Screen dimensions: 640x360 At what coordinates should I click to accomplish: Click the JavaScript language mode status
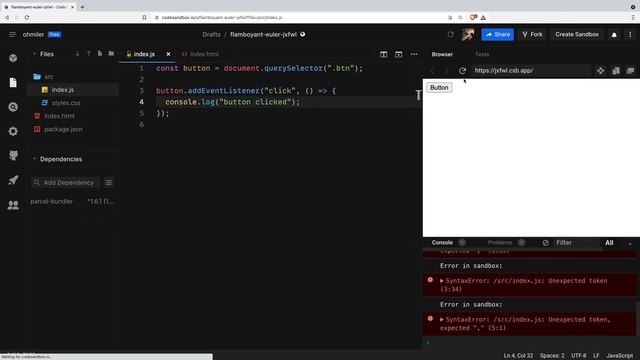pyautogui.click(x=619, y=356)
